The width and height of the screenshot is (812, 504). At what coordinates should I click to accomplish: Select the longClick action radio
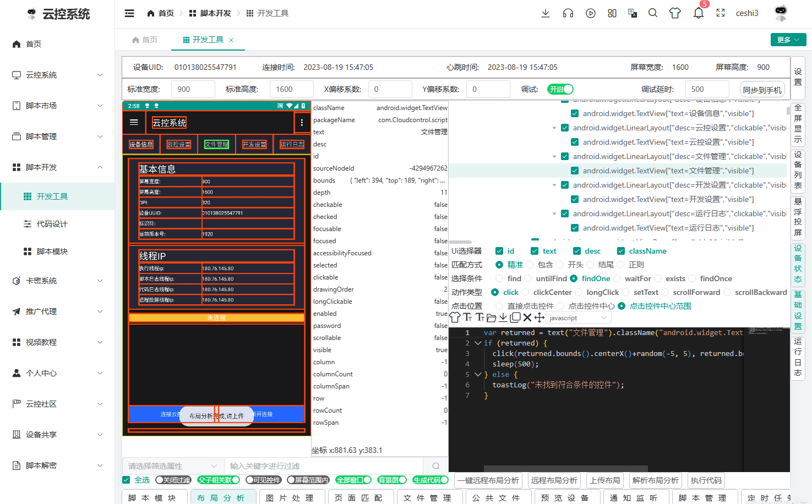[579, 292]
